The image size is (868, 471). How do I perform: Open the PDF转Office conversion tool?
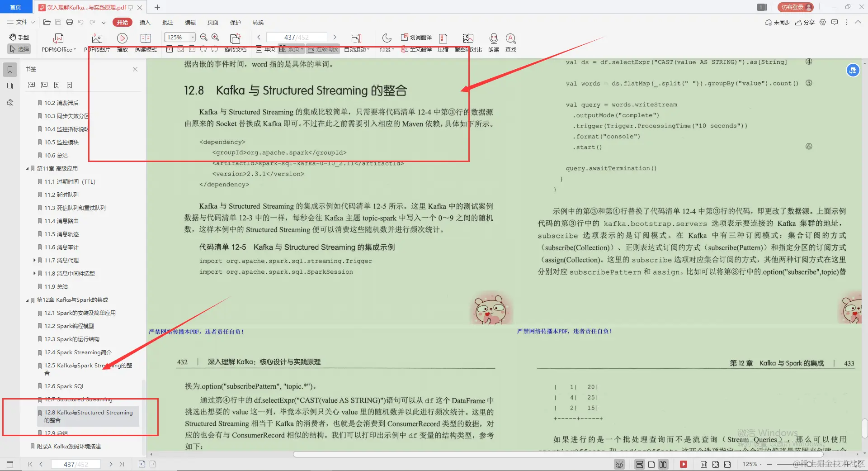58,42
